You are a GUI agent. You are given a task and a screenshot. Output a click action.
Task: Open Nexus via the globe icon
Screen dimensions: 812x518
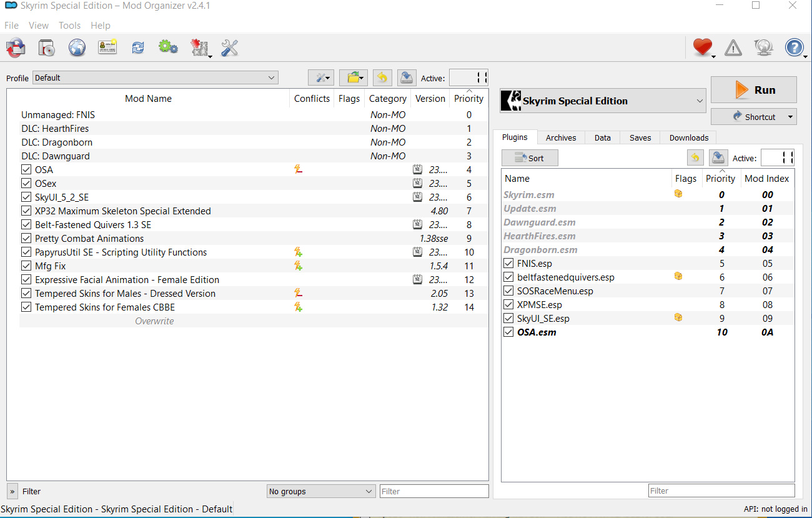77,47
